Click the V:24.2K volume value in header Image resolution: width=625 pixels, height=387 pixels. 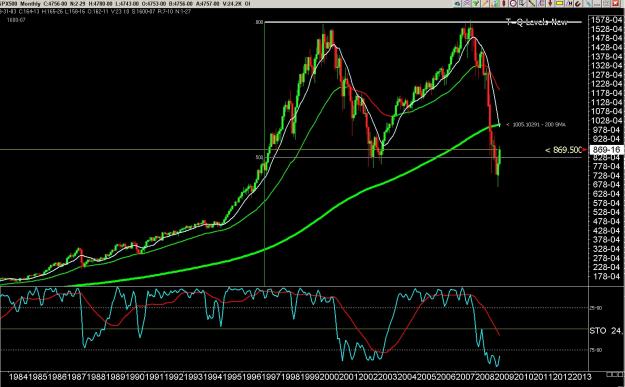(x=232, y=4)
